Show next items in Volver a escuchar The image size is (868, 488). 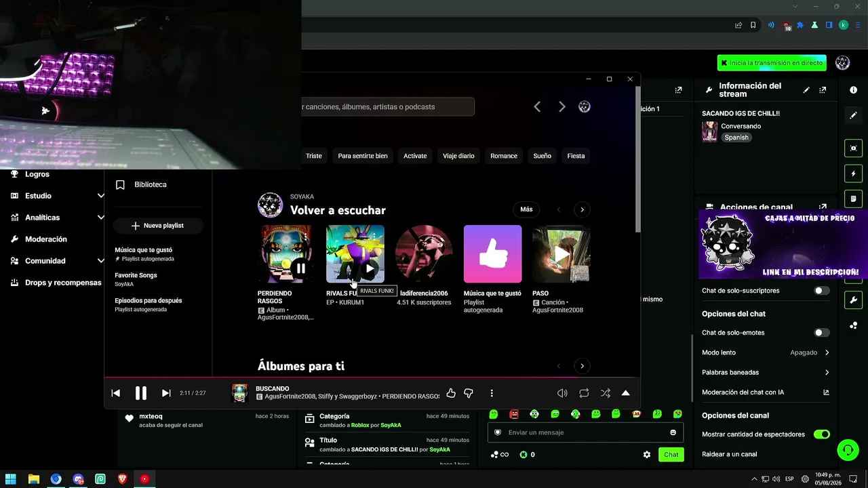(582, 209)
